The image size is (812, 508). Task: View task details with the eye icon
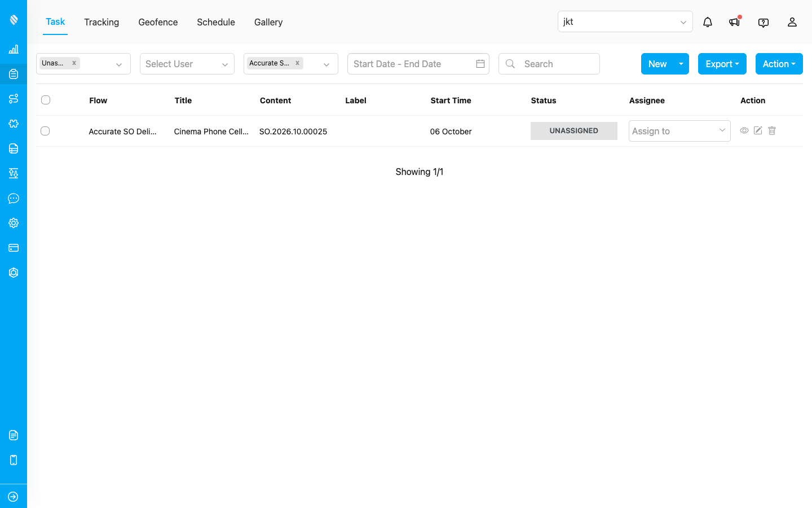click(744, 130)
